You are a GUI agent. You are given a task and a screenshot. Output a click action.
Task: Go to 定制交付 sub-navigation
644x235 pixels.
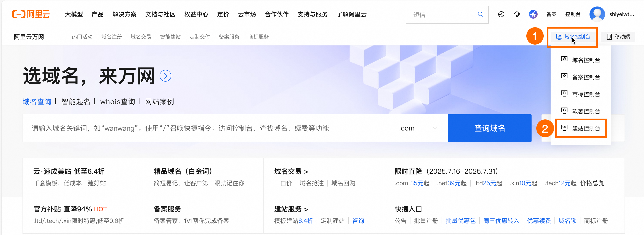pos(200,37)
